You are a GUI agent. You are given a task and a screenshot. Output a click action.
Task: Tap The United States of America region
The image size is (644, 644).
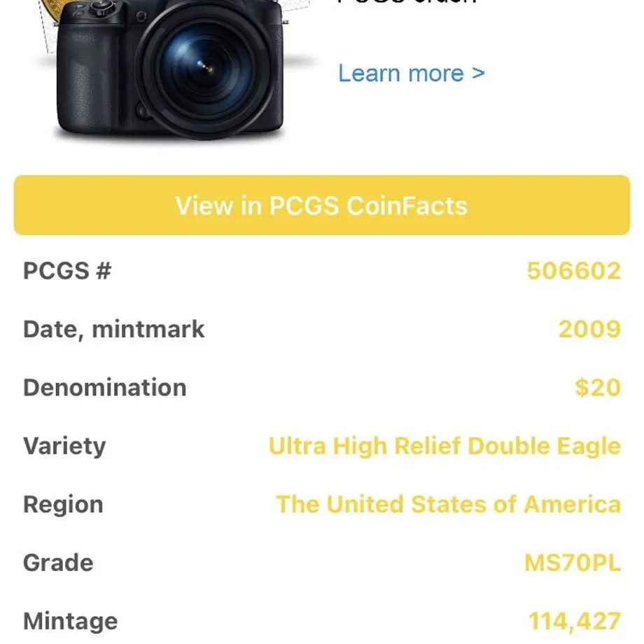click(x=448, y=504)
